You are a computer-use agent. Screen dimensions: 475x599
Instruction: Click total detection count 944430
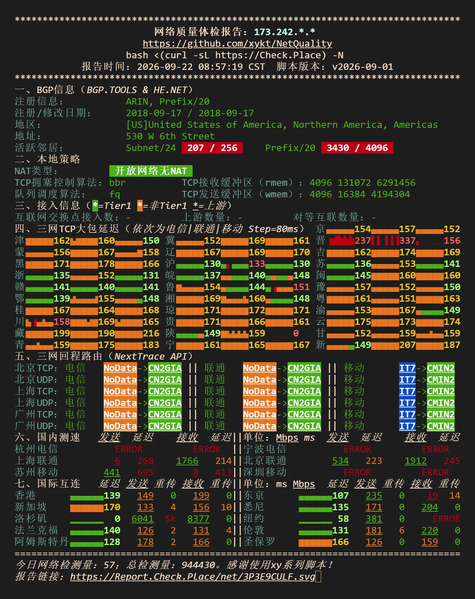pyautogui.click(x=198, y=565)
